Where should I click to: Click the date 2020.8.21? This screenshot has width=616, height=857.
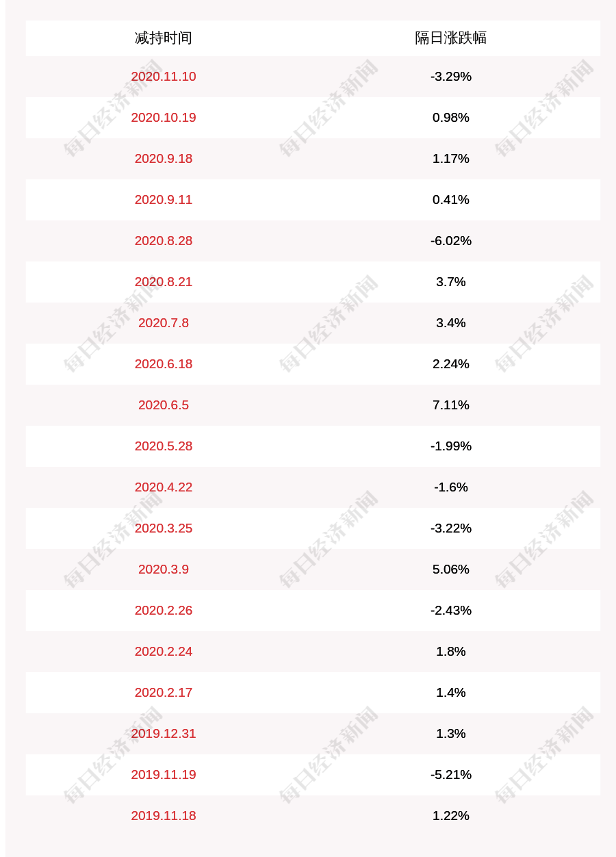click(163, 282)
